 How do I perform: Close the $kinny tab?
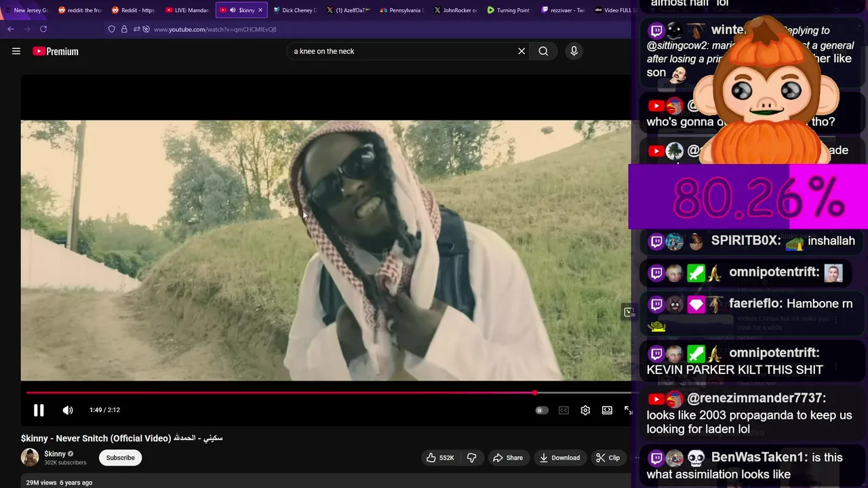[260, 10]
